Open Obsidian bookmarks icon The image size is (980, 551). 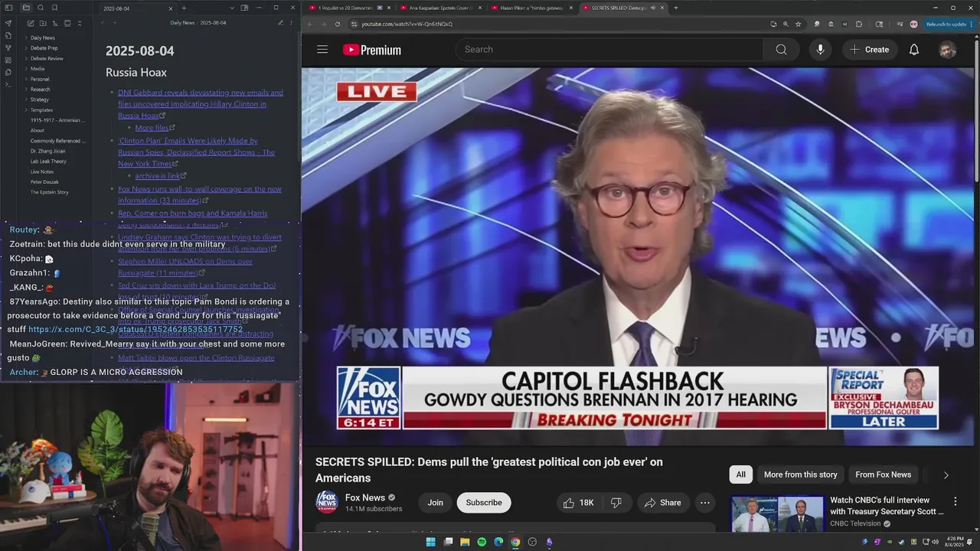[x=54, y=8]
